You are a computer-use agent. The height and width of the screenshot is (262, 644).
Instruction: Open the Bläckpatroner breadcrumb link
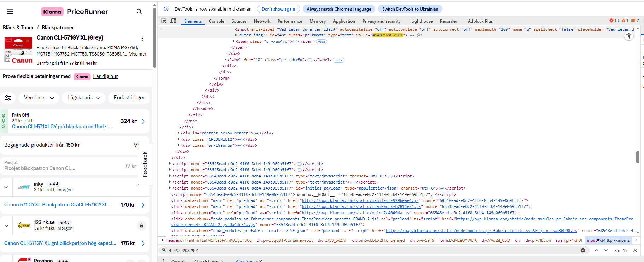(58, 28)
